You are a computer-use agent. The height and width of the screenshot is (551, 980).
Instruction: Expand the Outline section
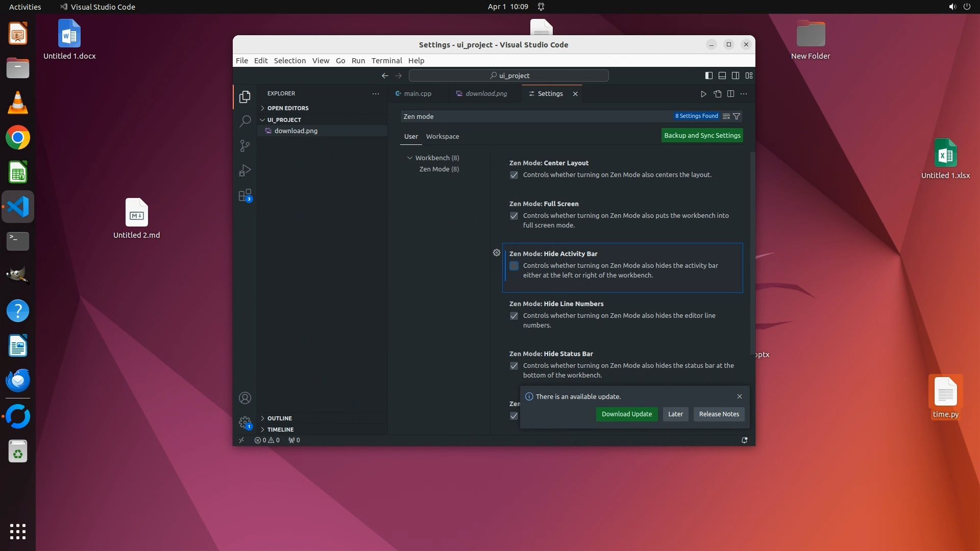(x=279, y=418)
